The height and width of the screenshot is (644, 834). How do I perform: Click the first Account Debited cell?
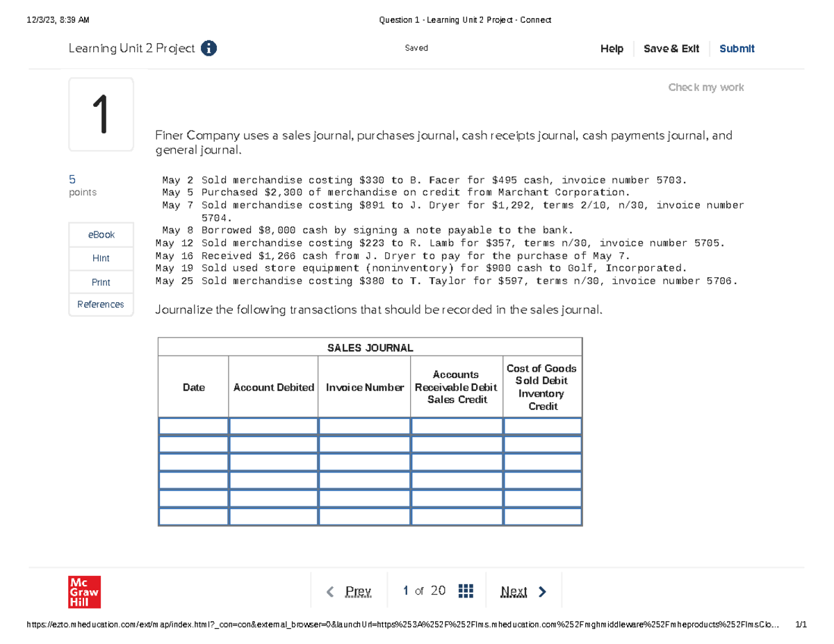click(x=273, y=426)
